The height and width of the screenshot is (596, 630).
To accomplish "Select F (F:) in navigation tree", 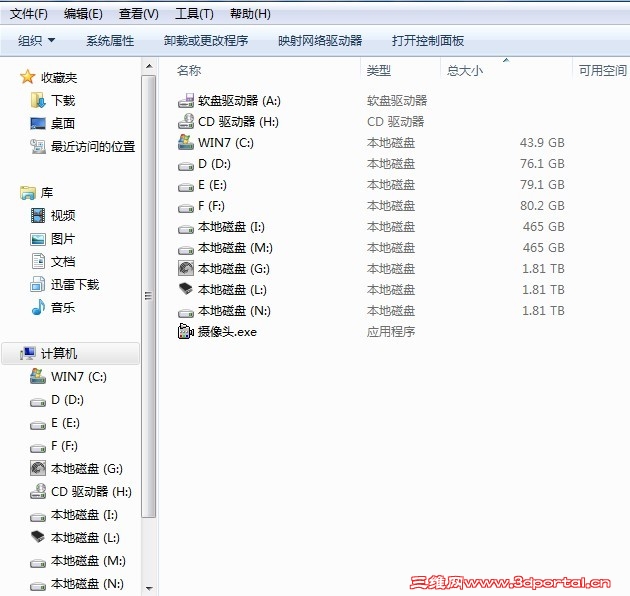I will point(54,446).
